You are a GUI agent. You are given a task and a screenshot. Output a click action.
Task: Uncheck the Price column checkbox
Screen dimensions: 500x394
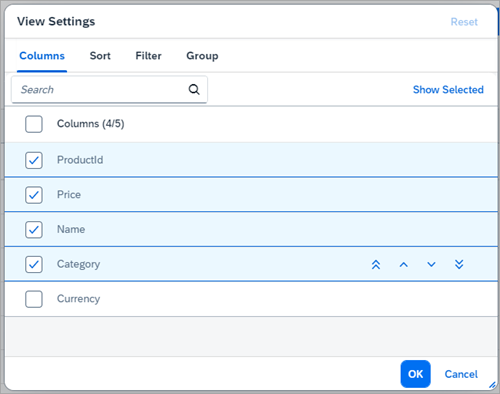tap(34, 195)
